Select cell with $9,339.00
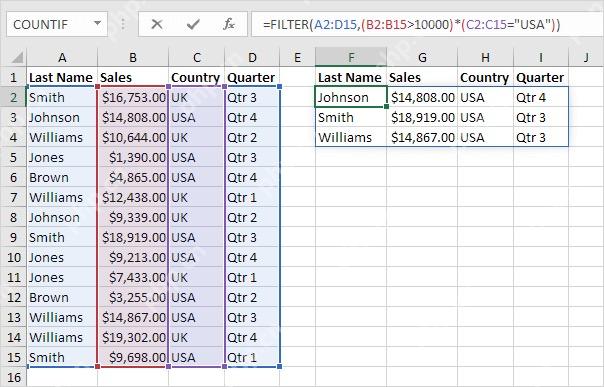Viewport: 604px width, 387px height. point(133,218)
